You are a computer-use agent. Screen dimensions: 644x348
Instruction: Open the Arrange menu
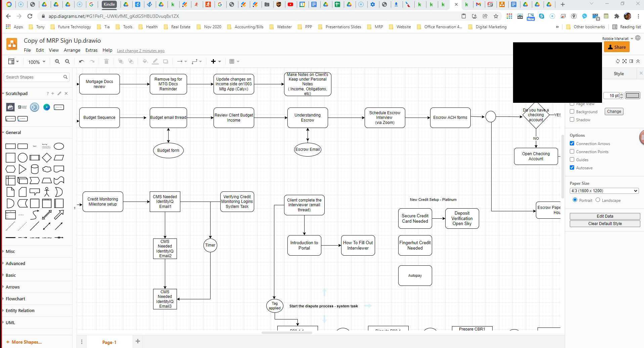tap(72, 50)
